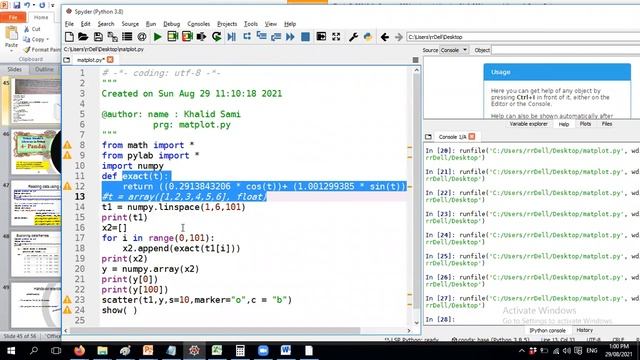Open the View menu
The height and width of the screenshot is (360, 640).
271,24
